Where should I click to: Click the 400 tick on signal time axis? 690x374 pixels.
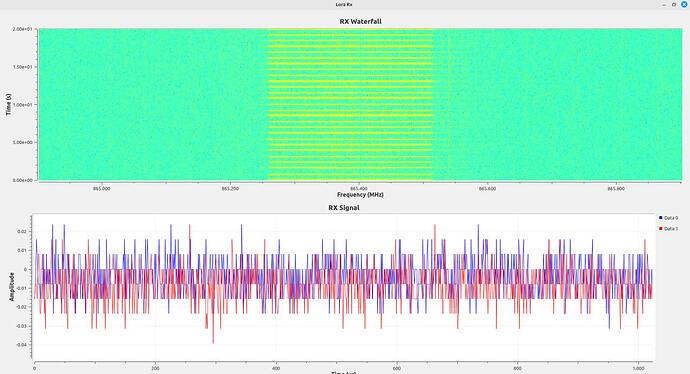[276, 369]
